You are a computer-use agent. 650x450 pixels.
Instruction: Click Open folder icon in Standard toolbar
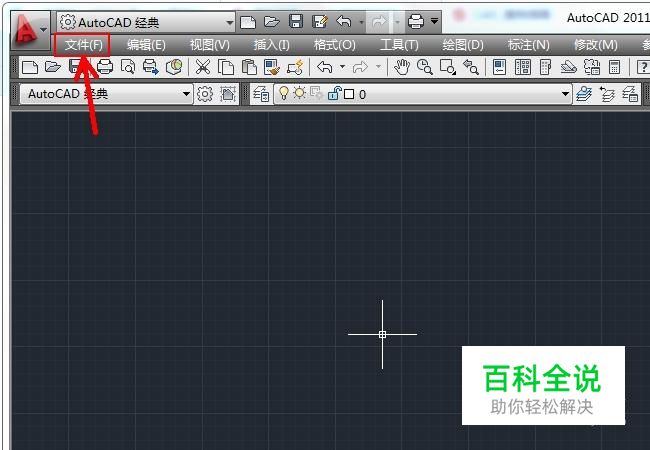53,66
